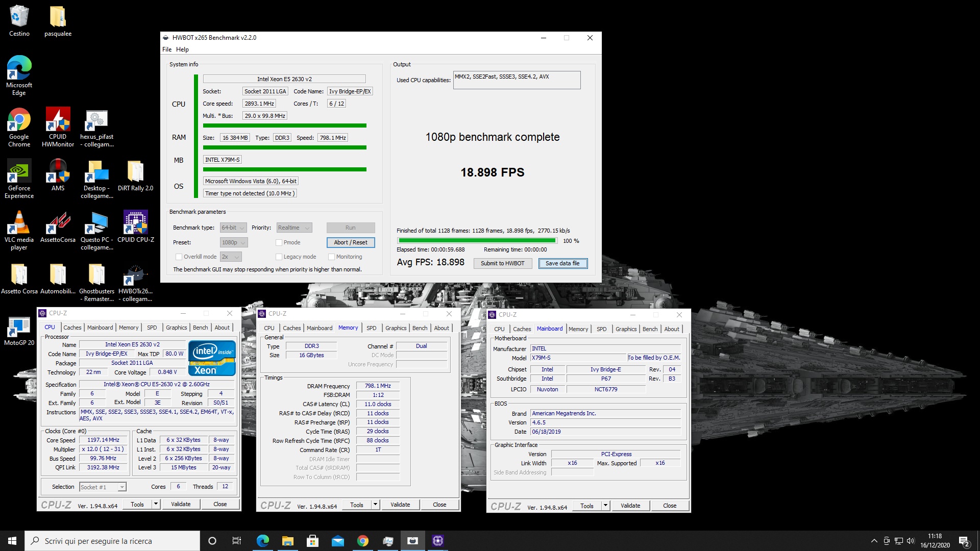Open Socket #1 selection dropdown

coord(103,487)
